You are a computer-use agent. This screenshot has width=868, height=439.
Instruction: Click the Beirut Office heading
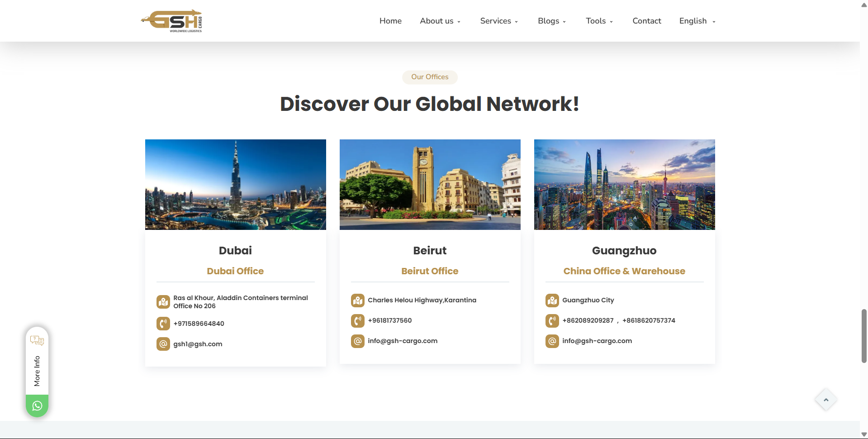430,271
